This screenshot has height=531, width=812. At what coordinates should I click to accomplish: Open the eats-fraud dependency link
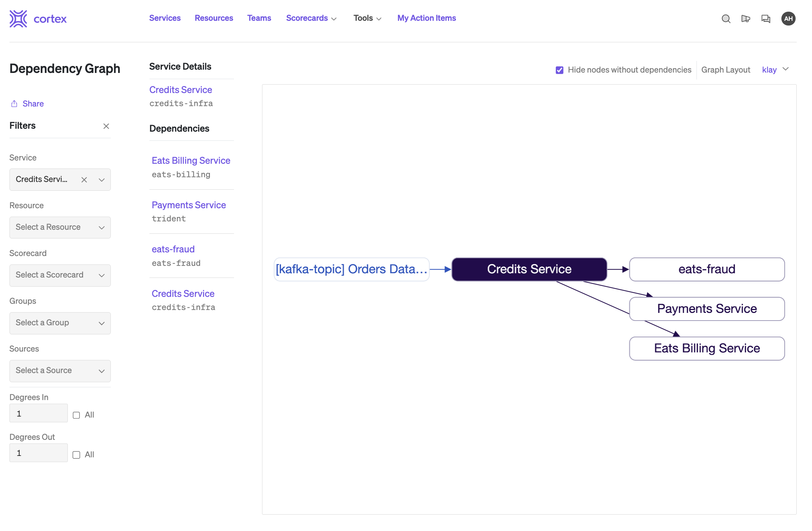[173, 249]
